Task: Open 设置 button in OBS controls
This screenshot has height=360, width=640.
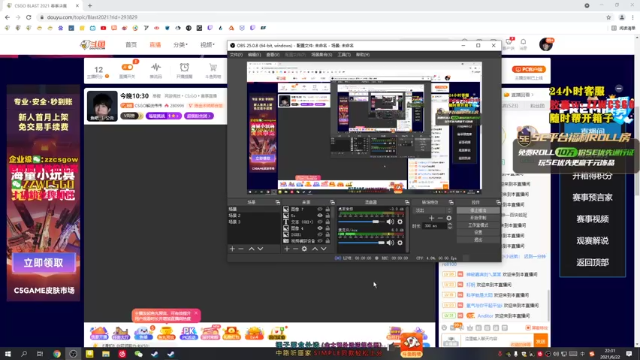Action: coord(478,232)
